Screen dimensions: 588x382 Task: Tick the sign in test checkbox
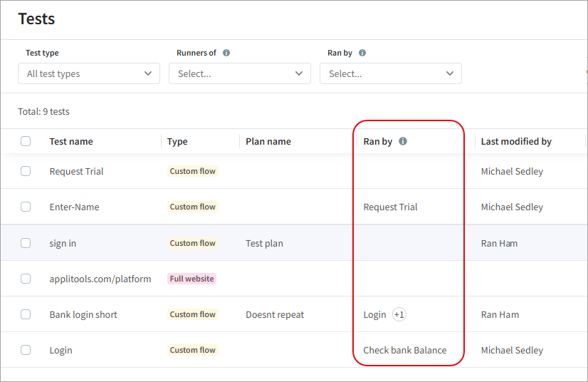26,243
